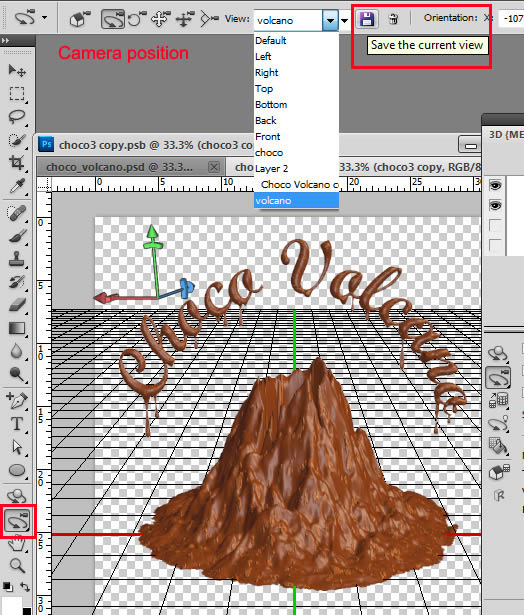The height and width of the screenshot is (615, 524).
Task: Select the Crop tool
Action: click(x=17, y=162)
